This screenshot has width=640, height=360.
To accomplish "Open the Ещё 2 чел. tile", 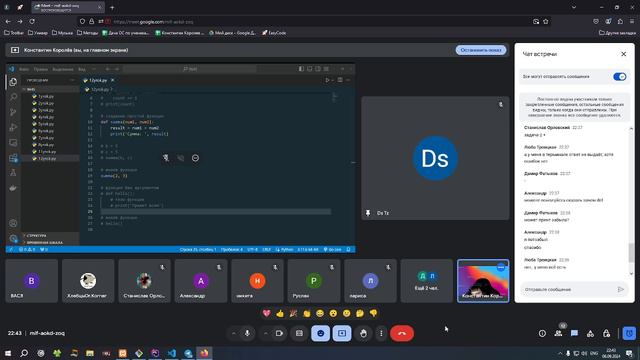I will 427,281.
